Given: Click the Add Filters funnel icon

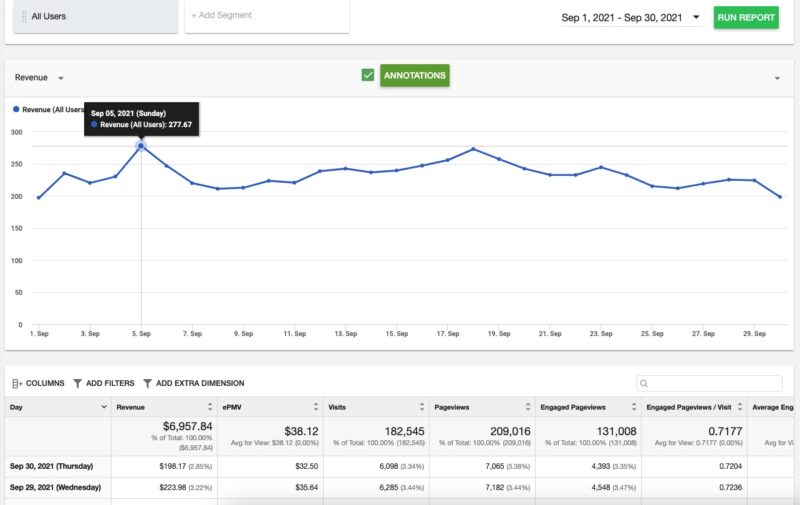Looking at the screenshot, I should (x=78, y=383).
